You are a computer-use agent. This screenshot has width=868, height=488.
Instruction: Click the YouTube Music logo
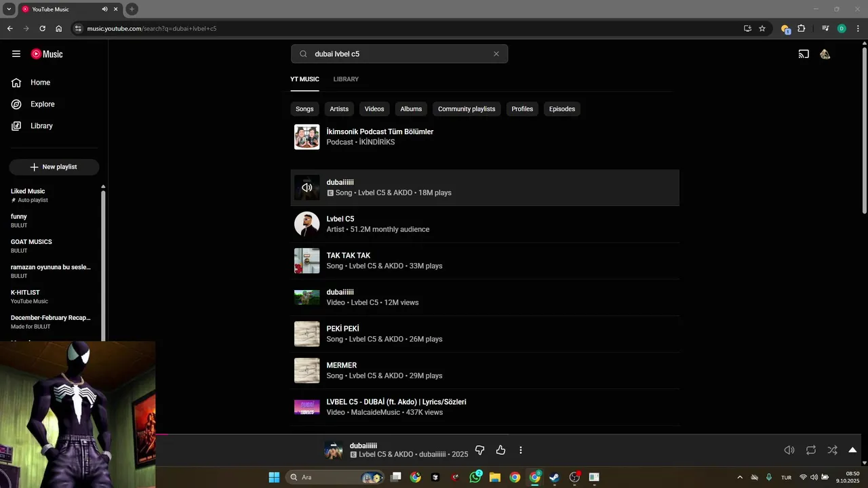pos(47,54)
